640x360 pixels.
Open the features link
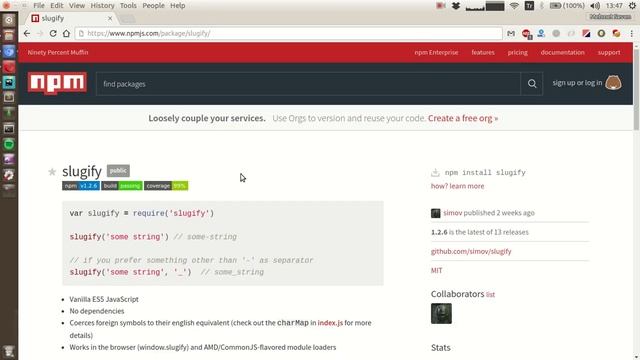[x=483, y=52]
